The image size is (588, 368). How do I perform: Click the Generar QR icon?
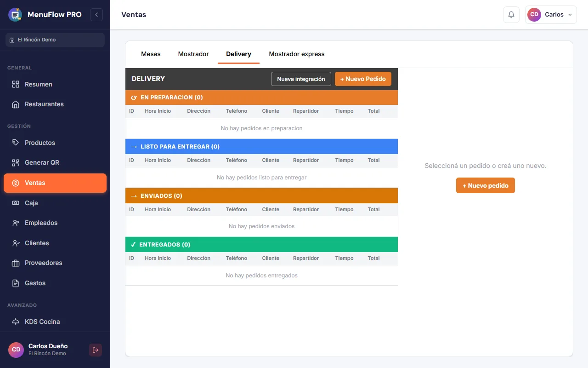[x=16, y=162]
